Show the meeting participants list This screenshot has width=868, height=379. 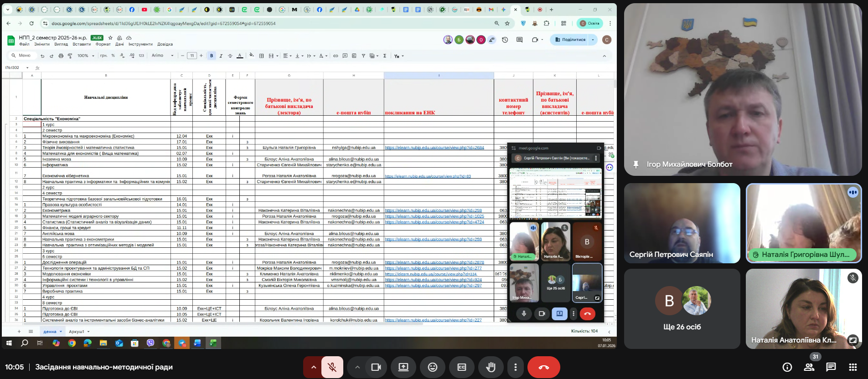click(809, 367)
